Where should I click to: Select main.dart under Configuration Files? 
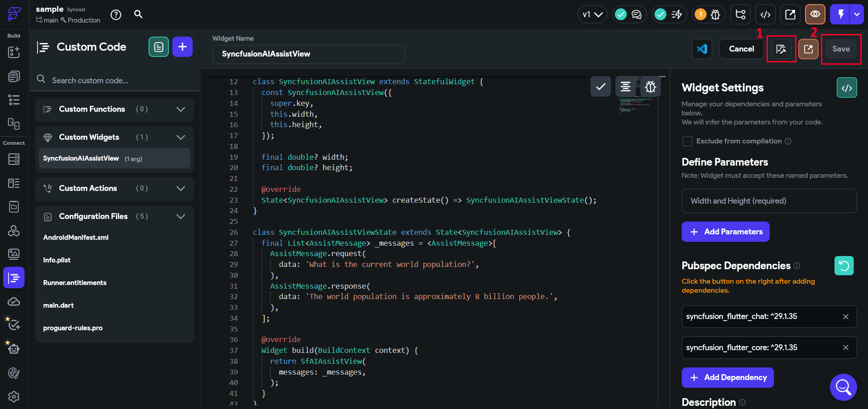click(x=58, y=305)
